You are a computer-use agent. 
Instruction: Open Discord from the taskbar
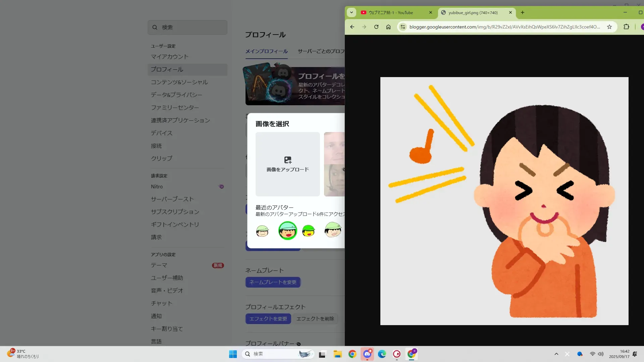[367, 354]
